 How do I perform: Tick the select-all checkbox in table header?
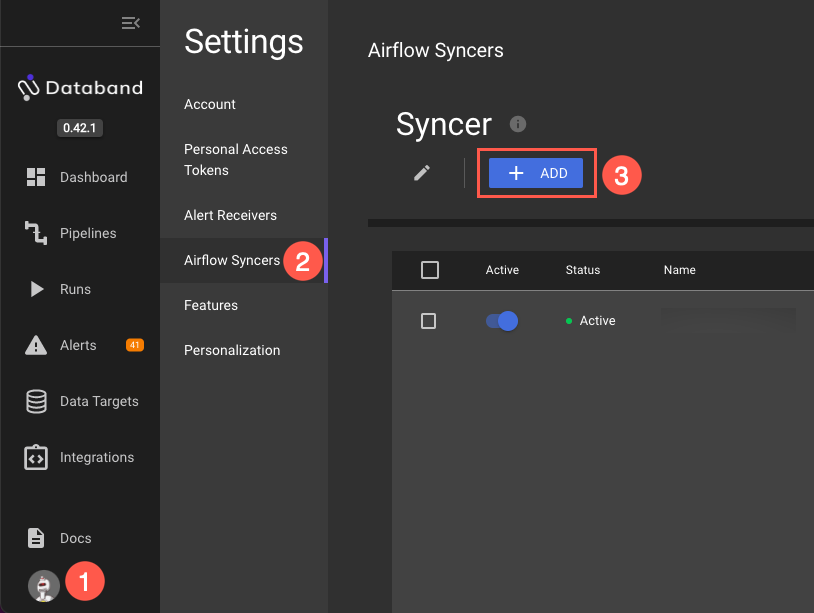(430, 270)
